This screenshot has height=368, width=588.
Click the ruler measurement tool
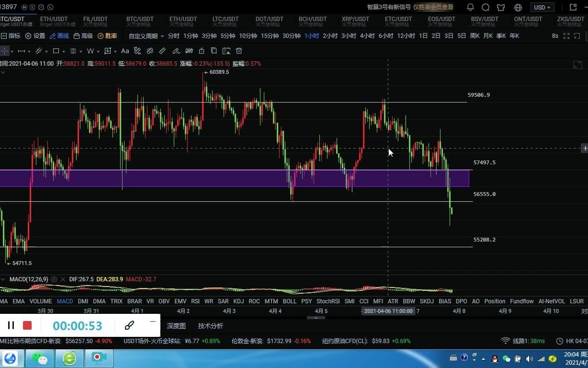coord(162,51)
